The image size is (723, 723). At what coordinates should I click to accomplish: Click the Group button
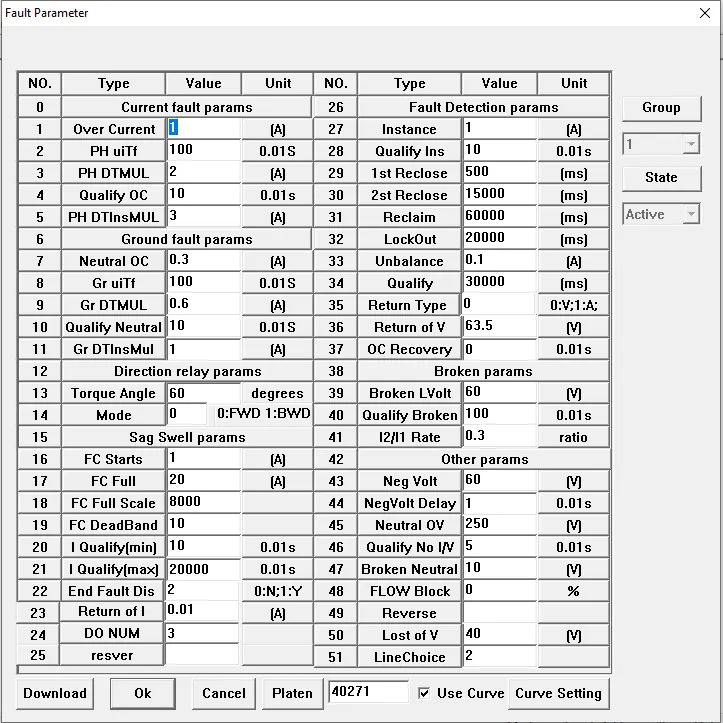pyautogui.click(x=661, y=108)
